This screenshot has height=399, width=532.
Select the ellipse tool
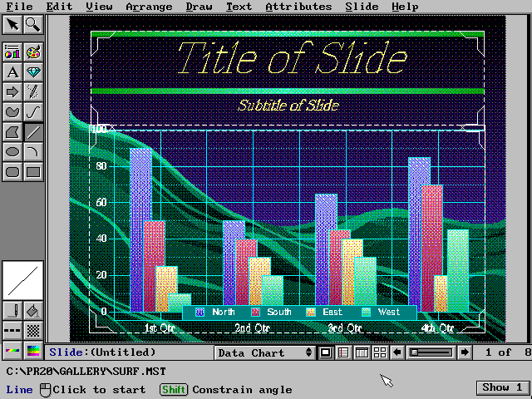point(13,152)
